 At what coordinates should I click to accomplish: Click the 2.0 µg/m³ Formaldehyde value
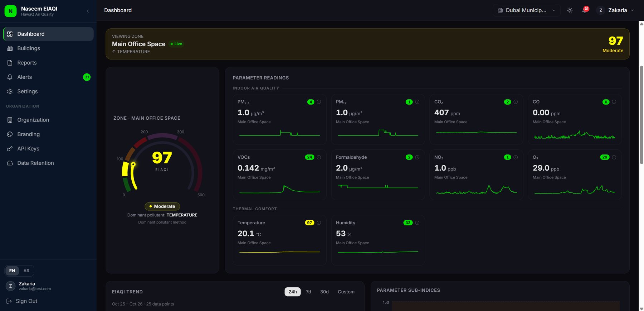(x=349, y=168)
